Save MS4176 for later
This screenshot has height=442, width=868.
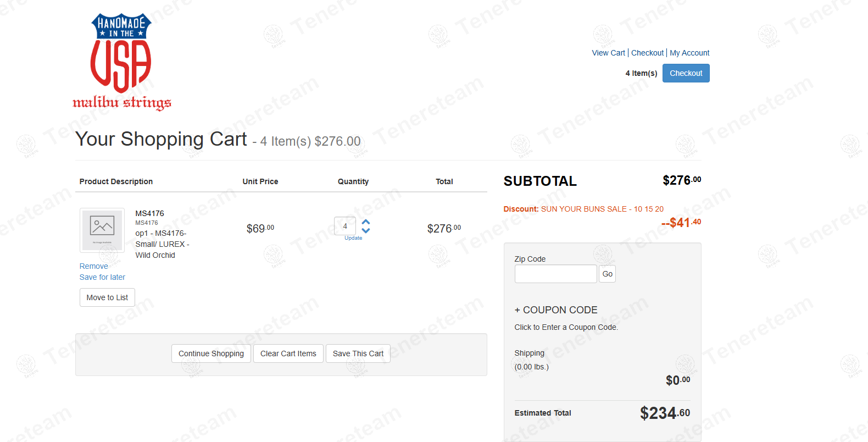pyautogui.click(x=102, y=277)
